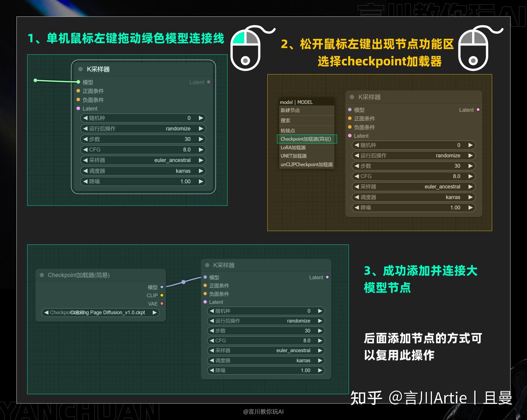Click the 步数 30 field in step 2 node
The image size is (527, 420).
click(x=414, y=166)
